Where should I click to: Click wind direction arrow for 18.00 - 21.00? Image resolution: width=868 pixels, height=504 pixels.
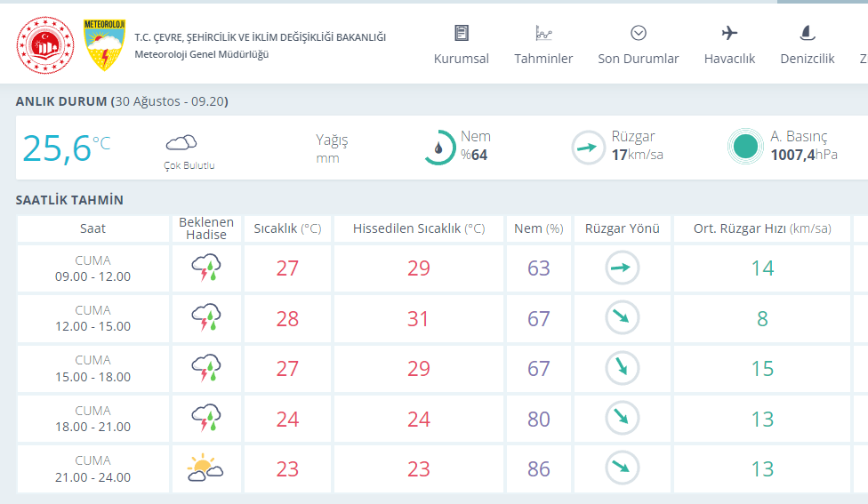[x=622, y=419]
